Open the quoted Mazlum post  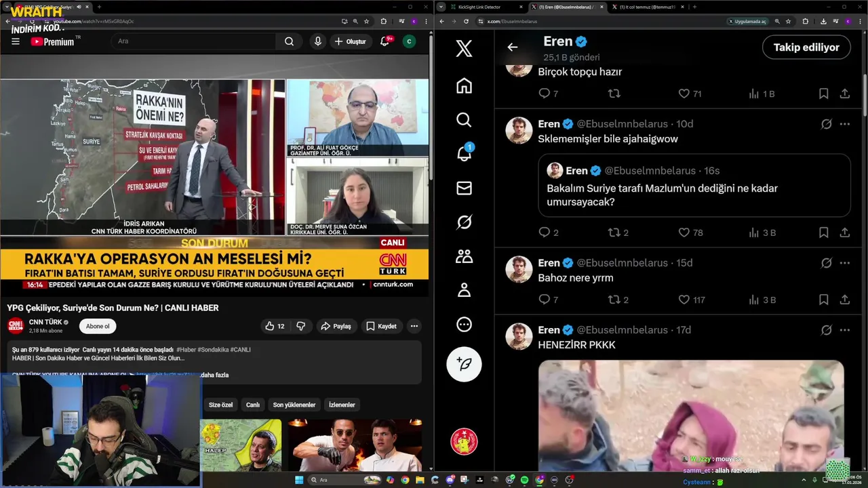694,185
